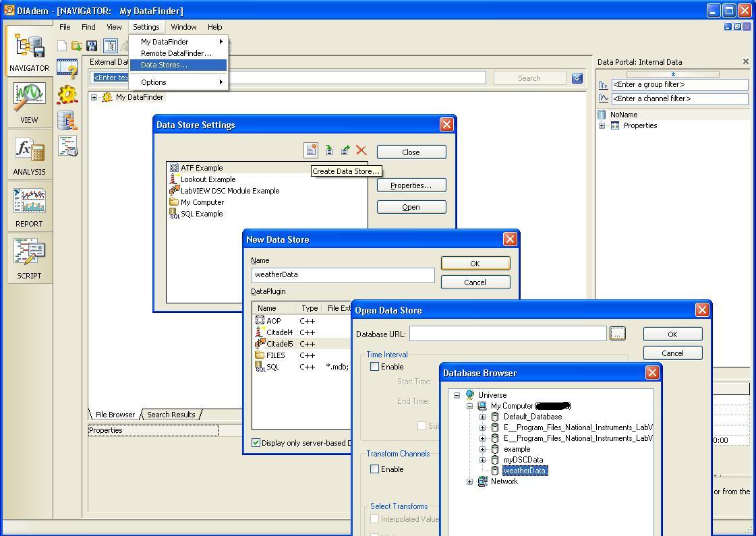
Task: Choose Remote DataFinder... menu entry
Action: (x=179, y=53)
